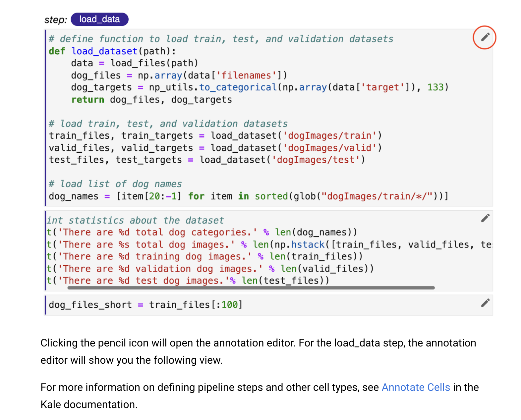Click the hstack call in statistics cell
This screenshot has width=521, height=420.
point(308,244)
